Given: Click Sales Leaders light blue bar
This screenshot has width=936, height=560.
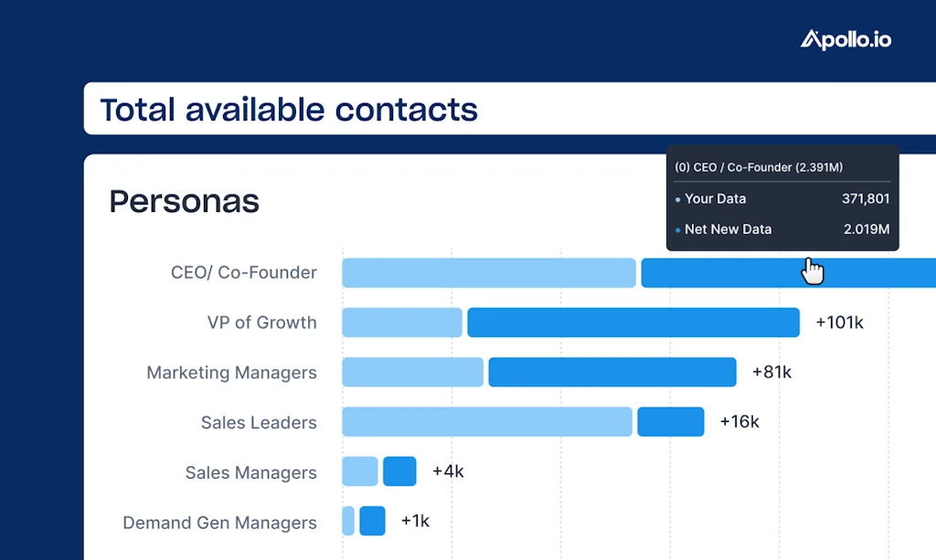Looking at the screenshot, I should 487,422.
